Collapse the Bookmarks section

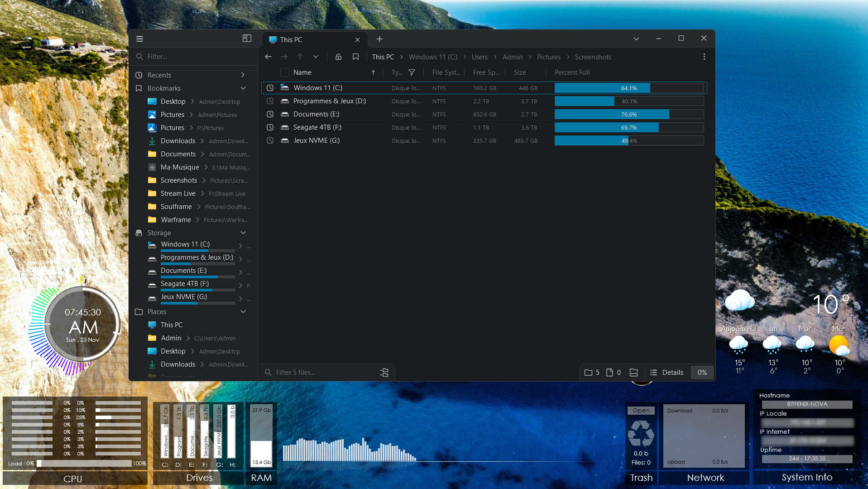click(x=243, y=88)
